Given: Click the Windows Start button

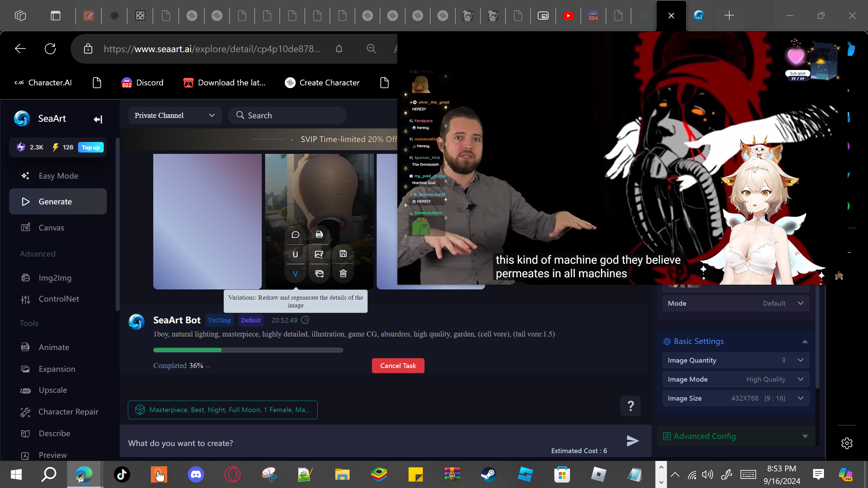Looking at the screenshot, I should 16,474.
